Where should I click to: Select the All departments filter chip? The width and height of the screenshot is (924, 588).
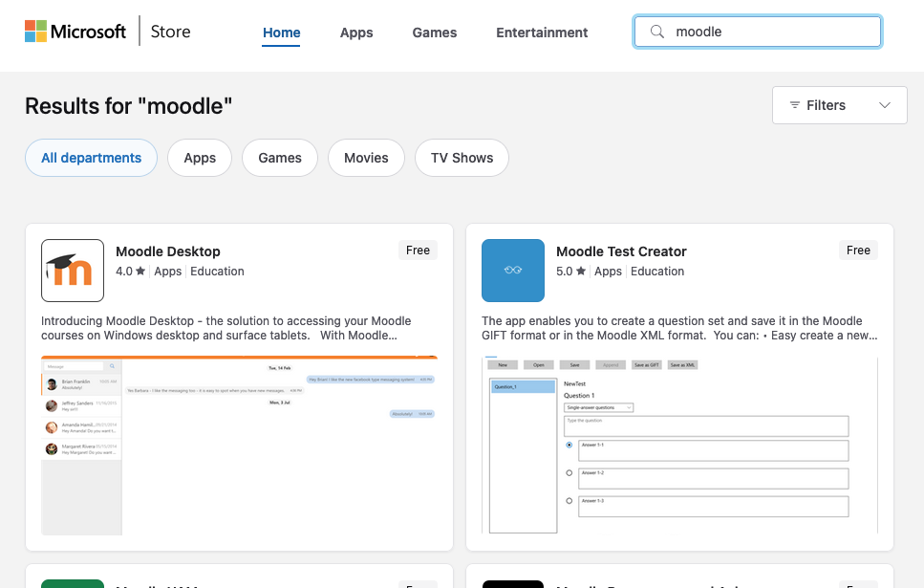click(x=92, y=158)
